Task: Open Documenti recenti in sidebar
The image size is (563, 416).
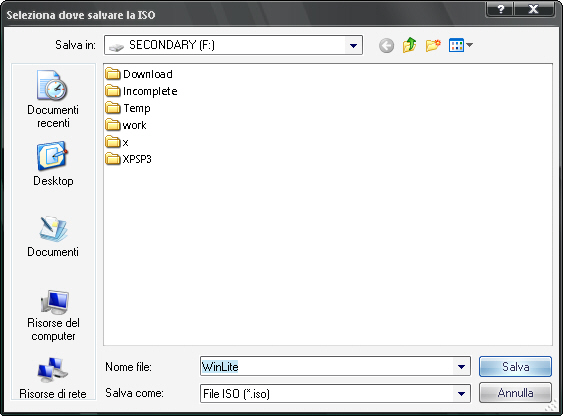Action: 53,99
